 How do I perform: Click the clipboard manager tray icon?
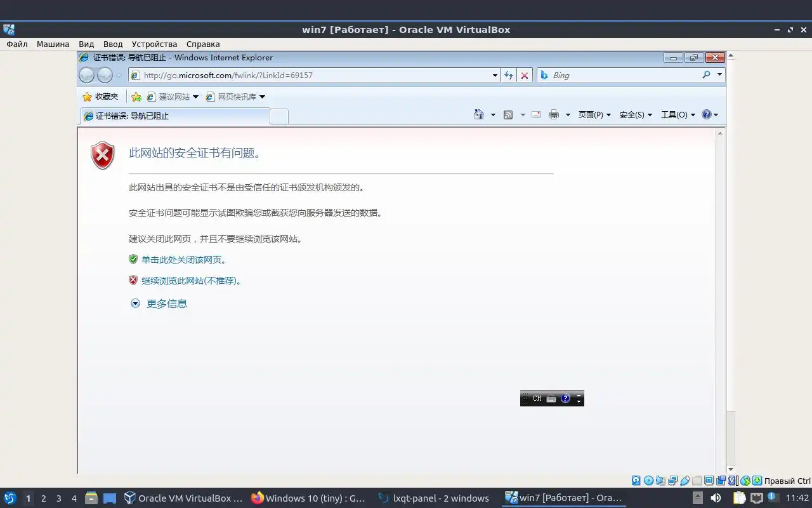[x=740, y=498]
